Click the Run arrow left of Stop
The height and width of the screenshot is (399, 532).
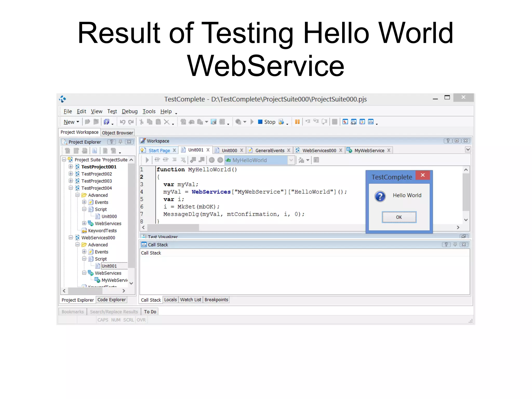[252, 122]
